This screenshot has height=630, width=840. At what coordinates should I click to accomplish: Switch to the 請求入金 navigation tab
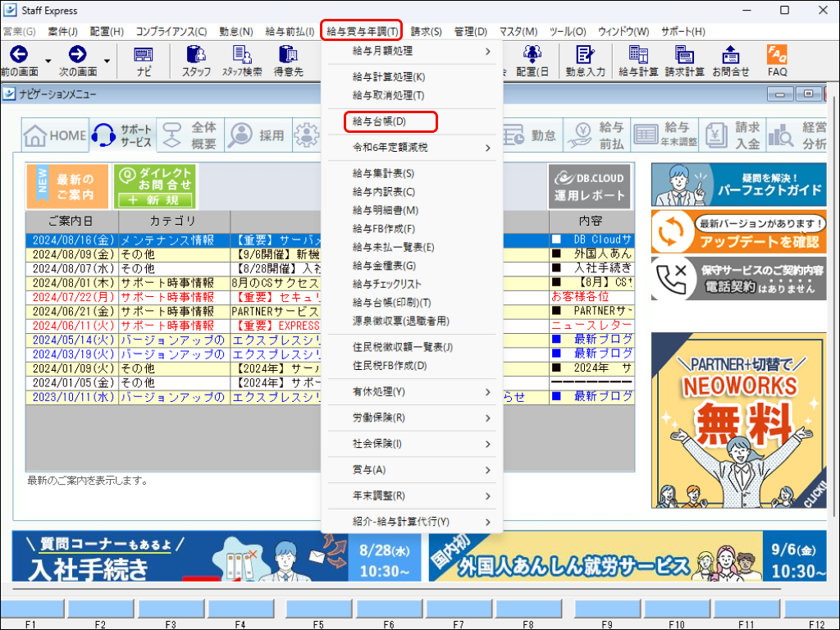[x=733, y=135]
